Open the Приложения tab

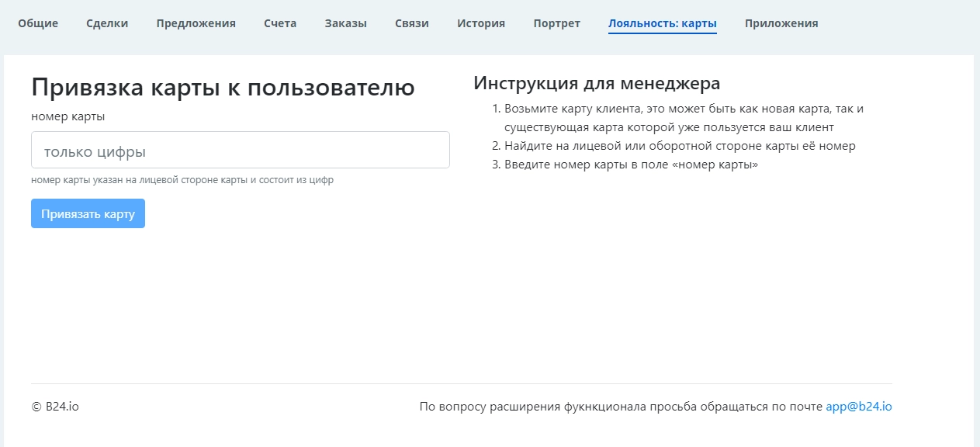tap(781, 23)
